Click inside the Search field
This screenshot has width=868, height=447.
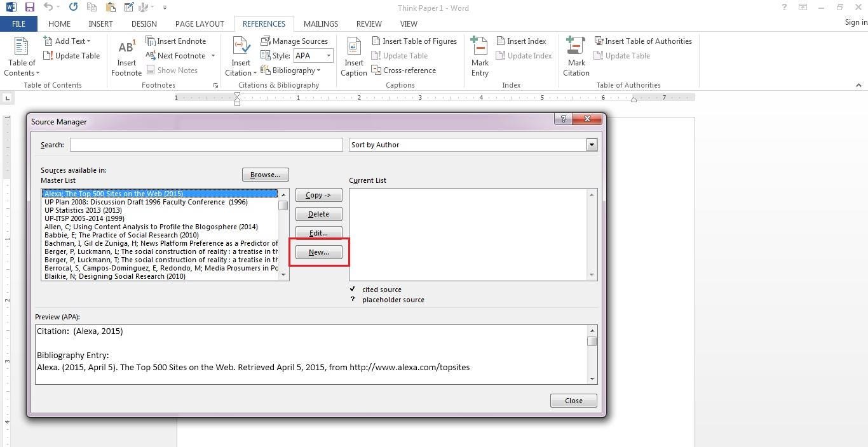(207, 145)
